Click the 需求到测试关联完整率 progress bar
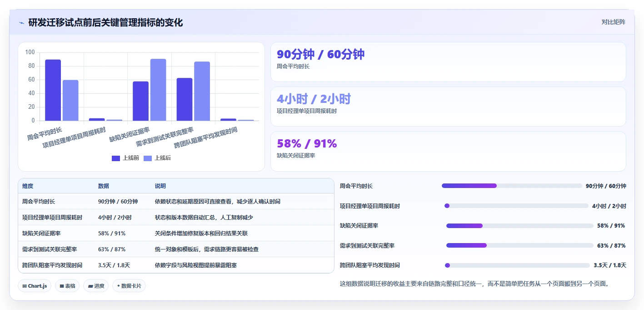Viewport: 644px width, 310px height. 520,245
